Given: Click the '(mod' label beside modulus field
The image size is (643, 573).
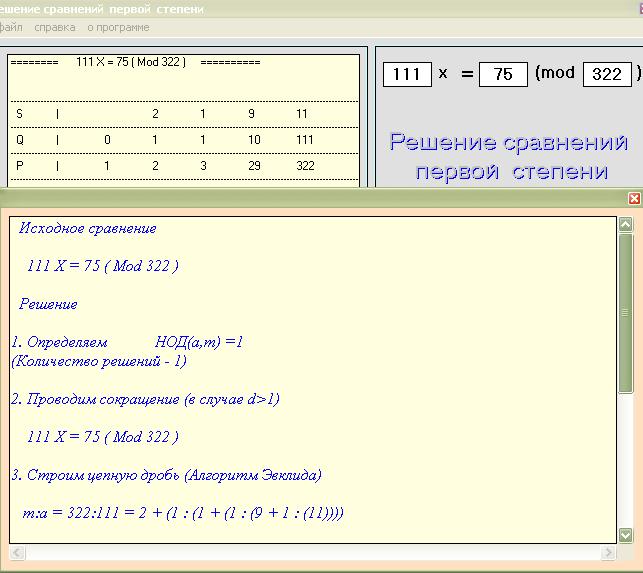Looking at the screenshot, I should [555, 73].
